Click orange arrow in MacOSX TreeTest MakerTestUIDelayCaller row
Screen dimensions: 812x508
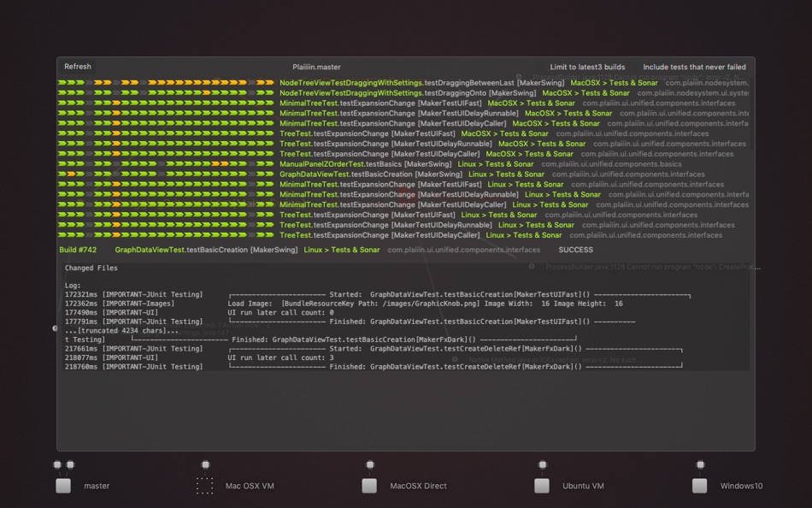[x=116, y=154]
